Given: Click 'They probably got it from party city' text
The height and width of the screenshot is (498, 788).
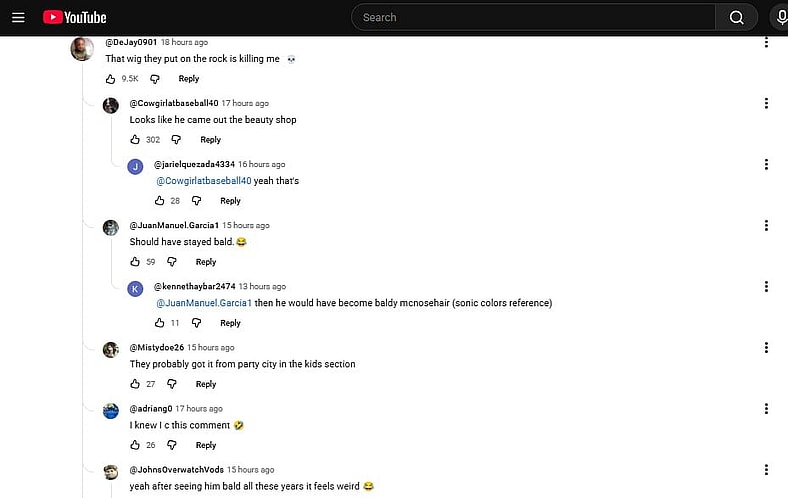Looking at the screenshot, I should click(242, 364).
